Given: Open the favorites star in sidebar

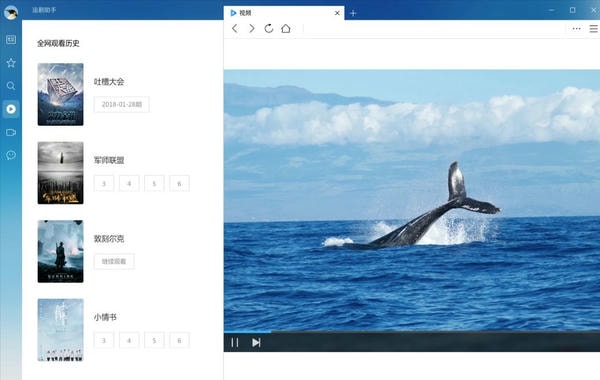Looking at the screenshot, I should 11,63.
